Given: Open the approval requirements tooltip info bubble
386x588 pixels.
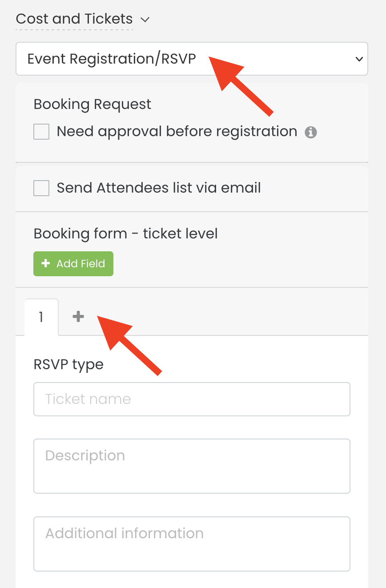Looking at the screenshot, I should [310, 132].
